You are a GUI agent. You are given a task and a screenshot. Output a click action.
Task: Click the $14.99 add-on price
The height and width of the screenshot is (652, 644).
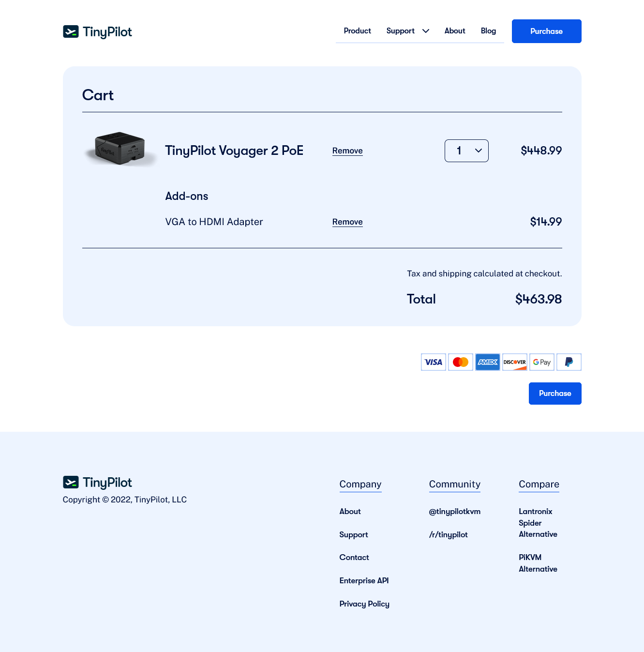(546, 222)
